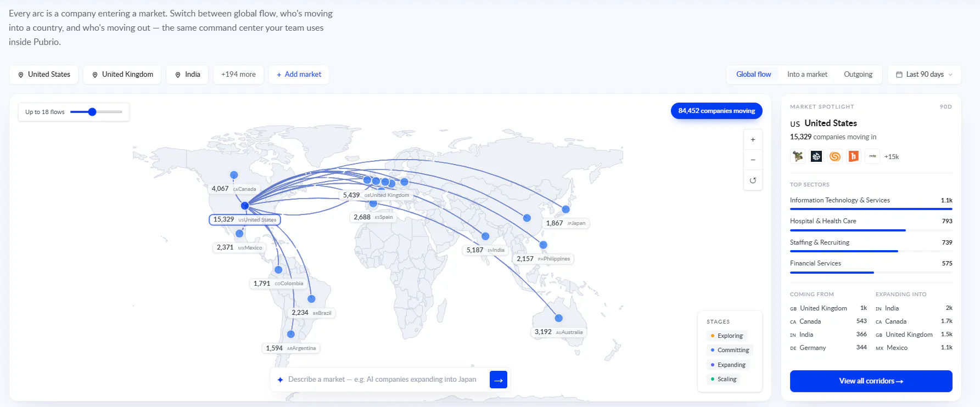Zoom out the map with minus button
The image size is (980, 407).
click(753, 160)
